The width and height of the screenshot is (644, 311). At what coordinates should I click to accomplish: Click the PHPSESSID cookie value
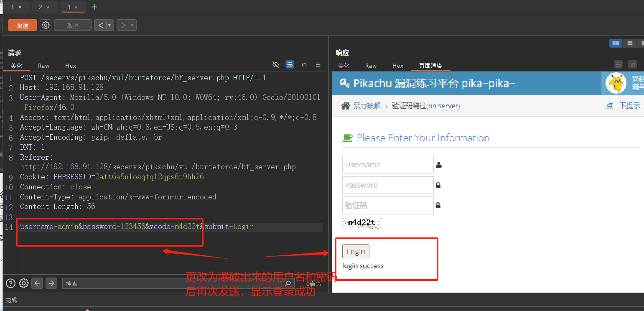150,177
